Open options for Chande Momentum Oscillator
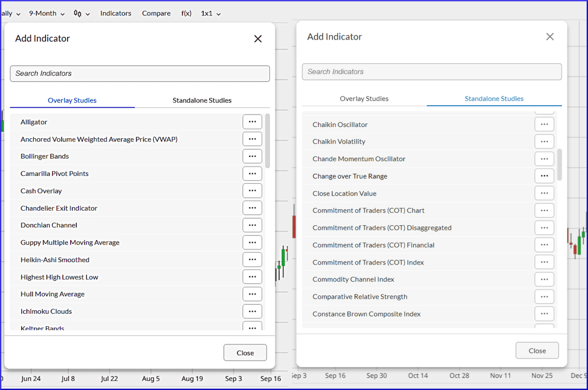 [x=544, y=159]
